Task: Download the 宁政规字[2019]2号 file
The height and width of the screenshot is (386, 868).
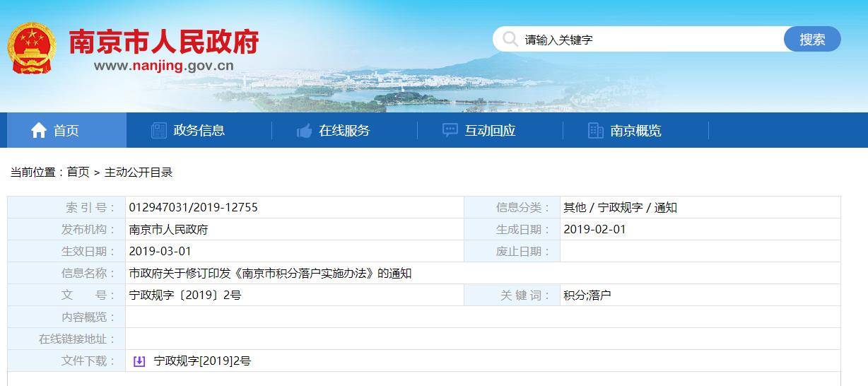Action: tap(202, 361)
